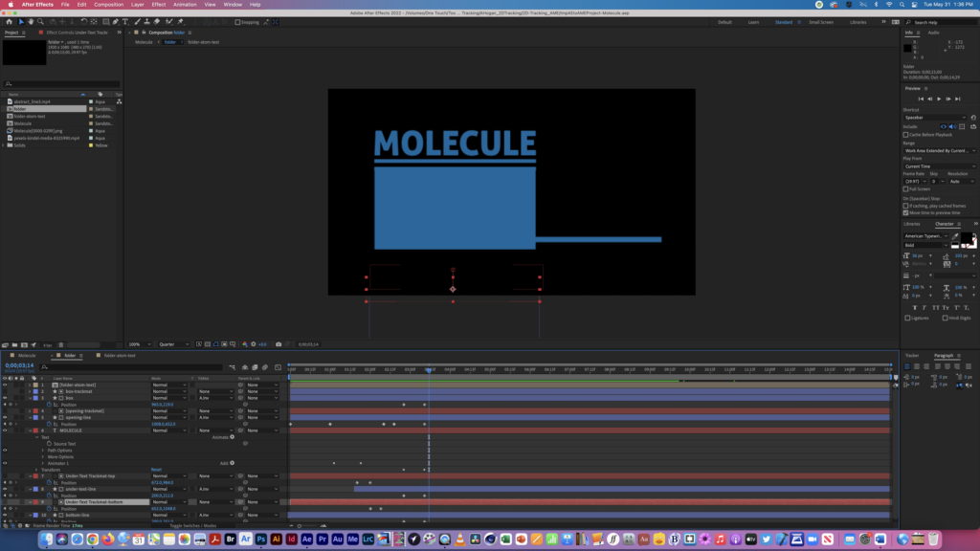The image size is (980, 551).
Task: Toggle the Snapping checkbox
Action: pos(237,22)
